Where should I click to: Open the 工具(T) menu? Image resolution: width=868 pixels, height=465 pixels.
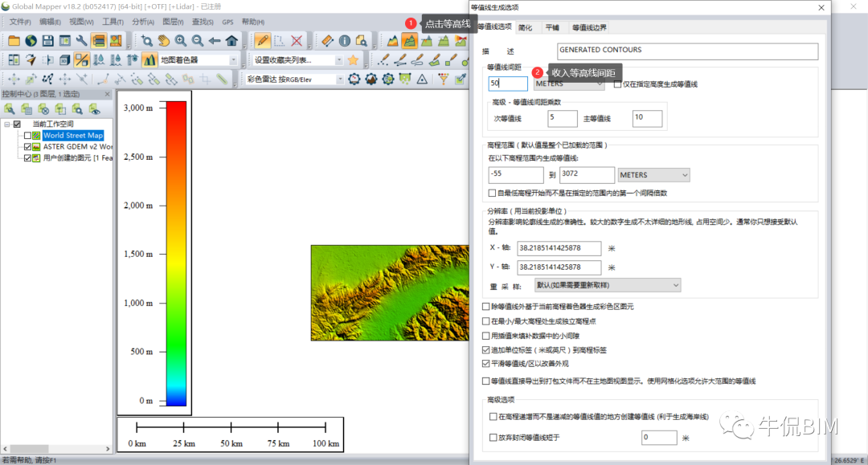click(113, 22)
